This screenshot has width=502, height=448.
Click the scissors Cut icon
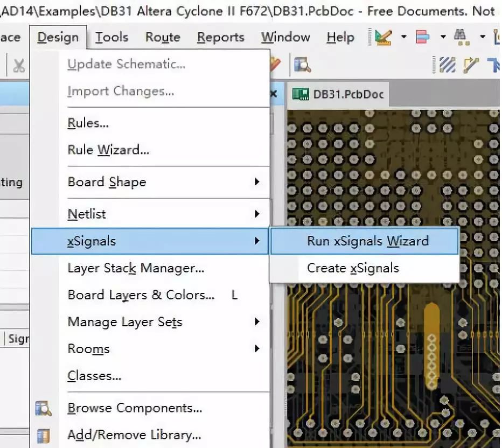point(19,66)
